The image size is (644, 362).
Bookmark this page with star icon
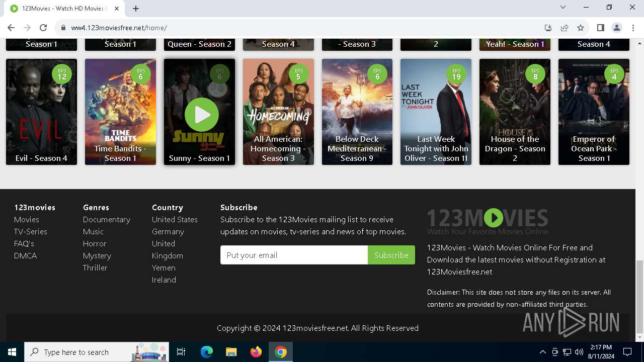click(581, 28)
